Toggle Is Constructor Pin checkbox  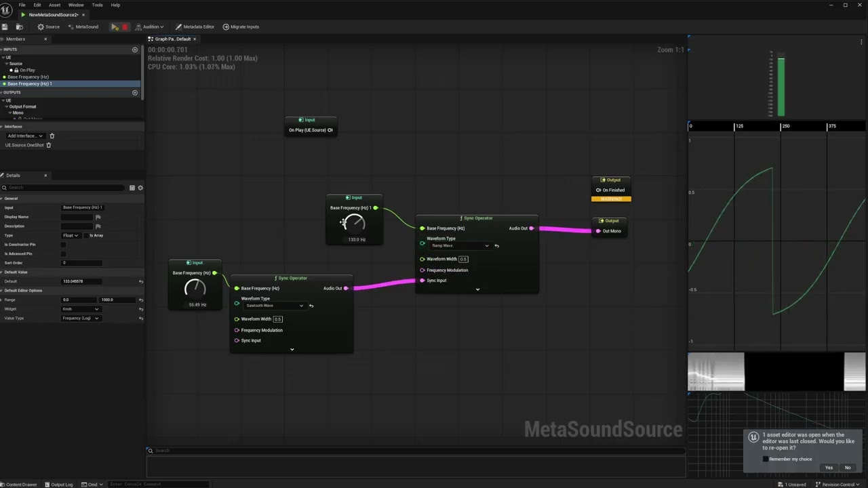click(x=64, y=245)
